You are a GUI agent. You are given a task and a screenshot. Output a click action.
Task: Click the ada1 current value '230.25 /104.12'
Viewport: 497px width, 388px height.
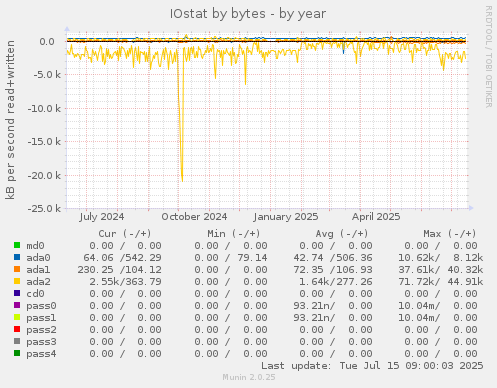[x=119, y=270]
